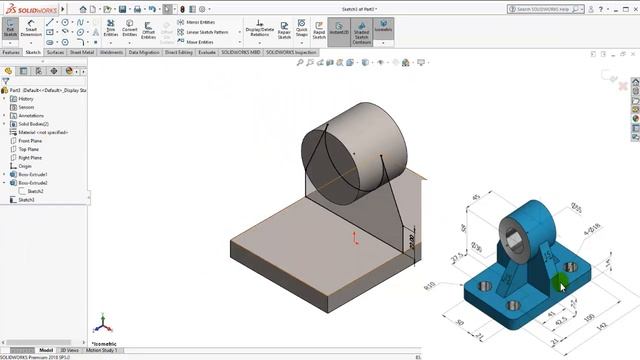
Task: Switch to the Sheet Metal tab
Action: (x=82, y=52)
